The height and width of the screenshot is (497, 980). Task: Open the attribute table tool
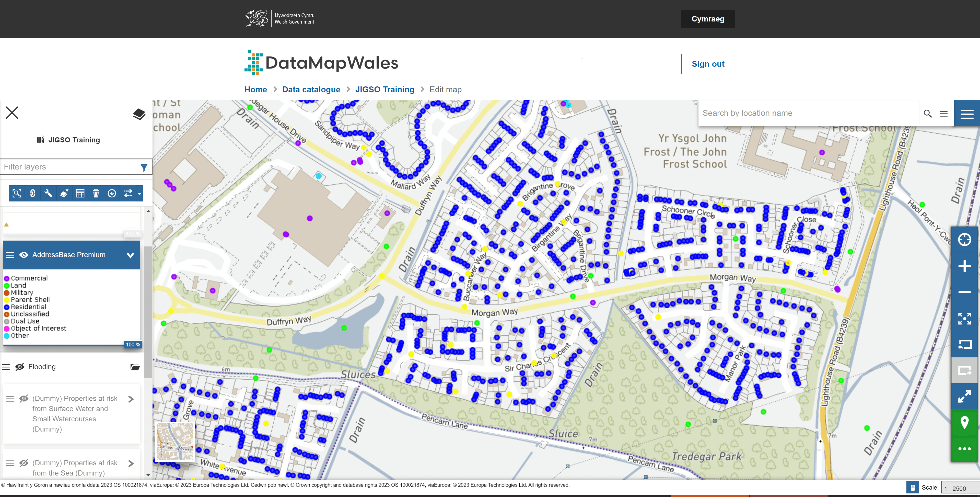tap(80, 194)
